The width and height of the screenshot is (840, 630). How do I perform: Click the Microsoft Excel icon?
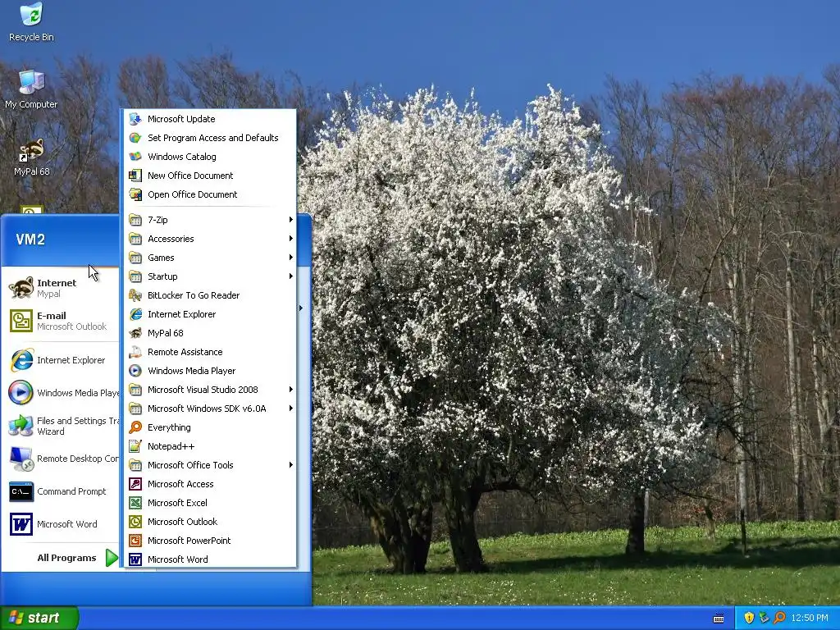[135, 503]
